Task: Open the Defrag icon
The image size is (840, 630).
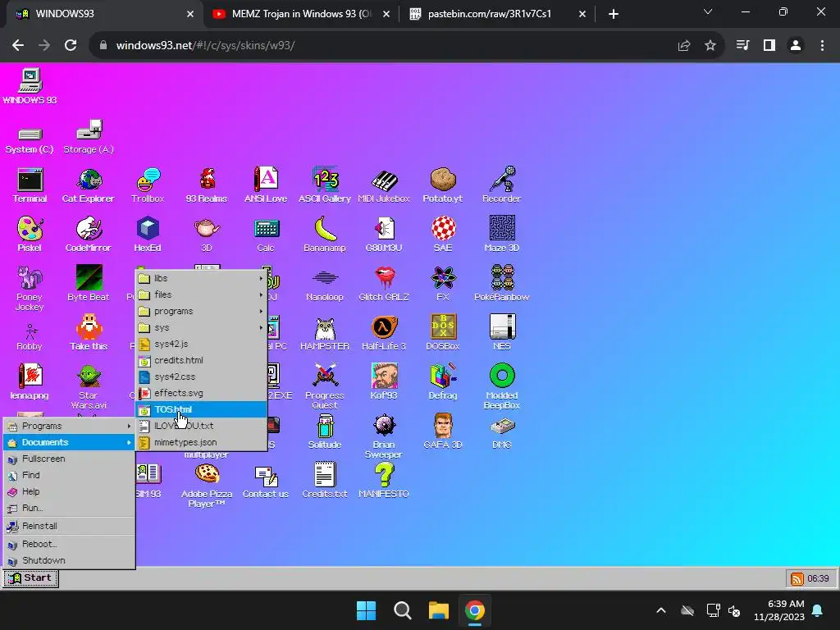Action: (442, 382)
